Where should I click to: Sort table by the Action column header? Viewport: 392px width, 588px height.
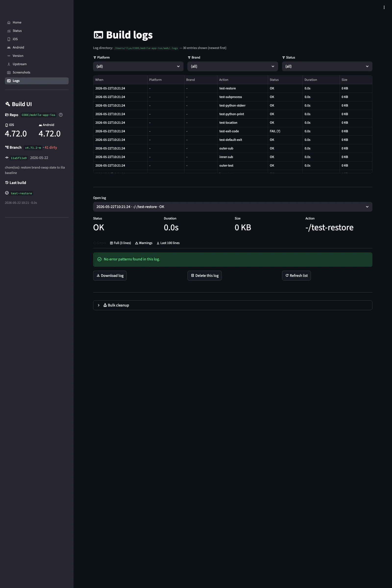[243, 80]
